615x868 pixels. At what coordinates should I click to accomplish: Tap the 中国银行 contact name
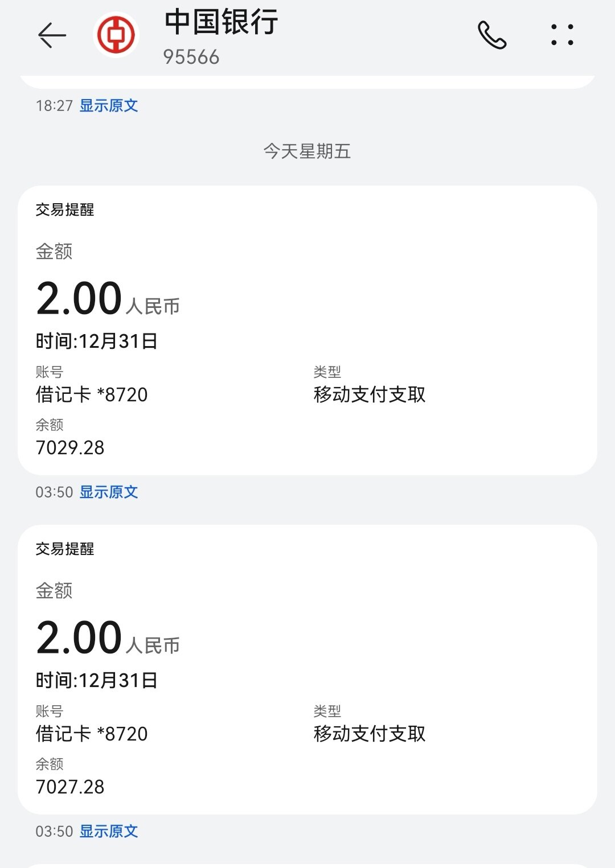coord(221,22)
